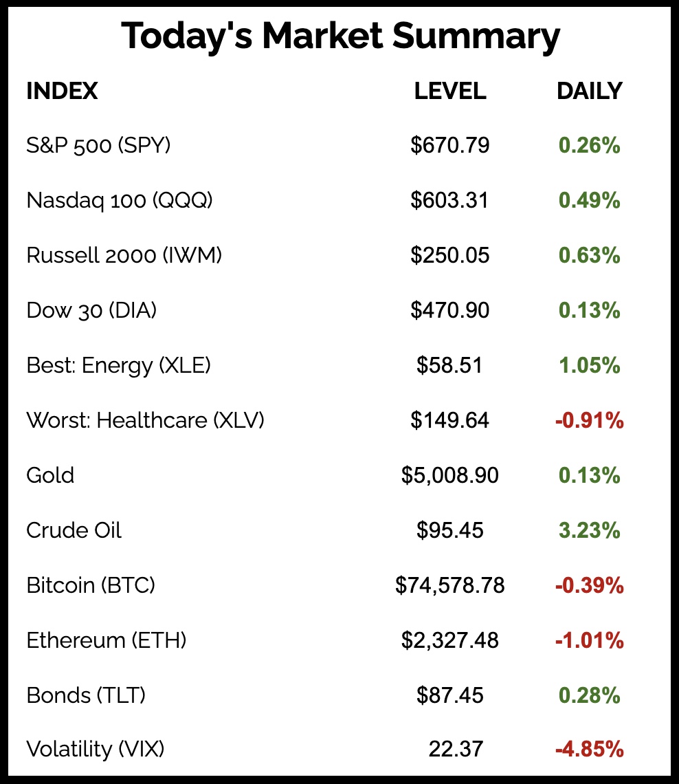Select the LEVEL column header
Image resolution: width=679 pixels, height=784 pixels.
point(450,91)
